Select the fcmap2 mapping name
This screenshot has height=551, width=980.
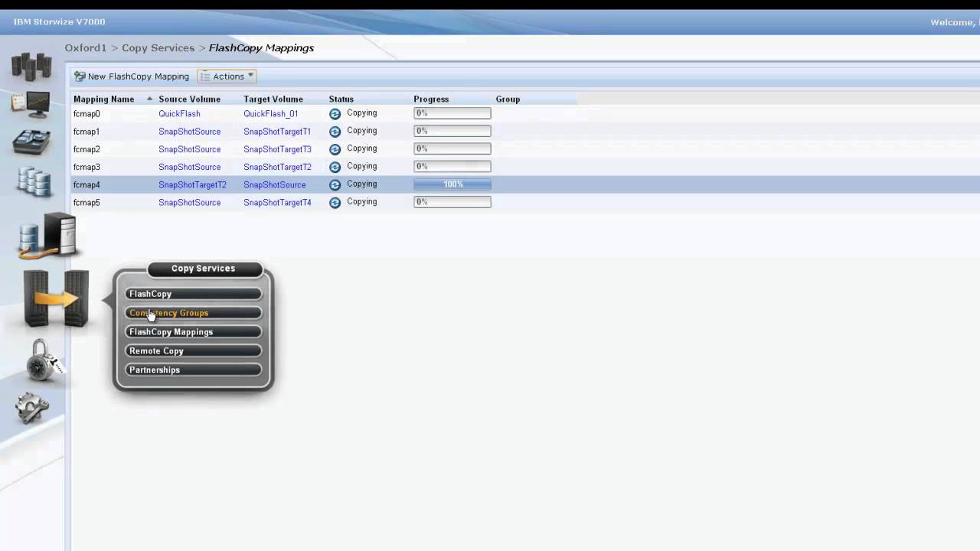[x=87, y=149]
